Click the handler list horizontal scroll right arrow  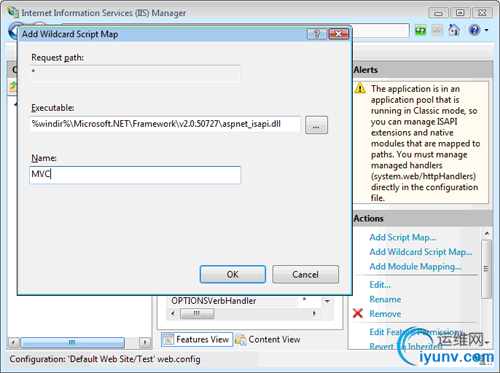pyautogui.click(x=314, y=313)
